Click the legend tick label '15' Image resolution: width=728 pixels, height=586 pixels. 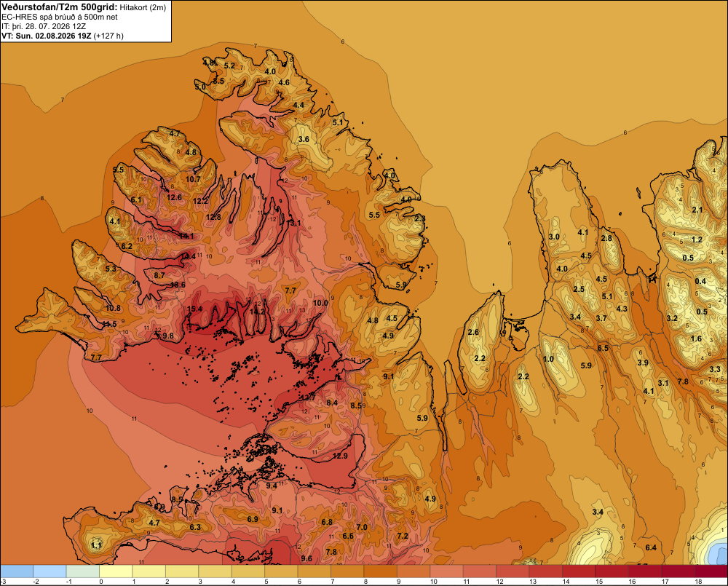599,582
